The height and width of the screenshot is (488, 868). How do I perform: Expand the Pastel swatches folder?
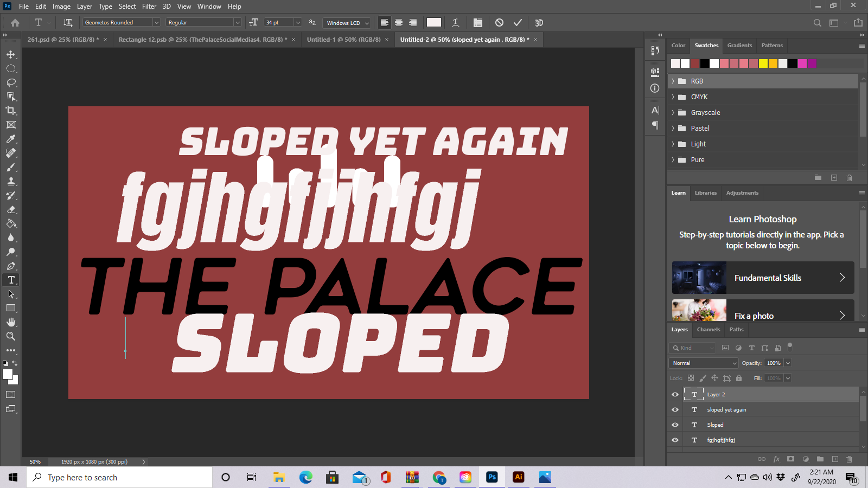[x=673, y=128]
